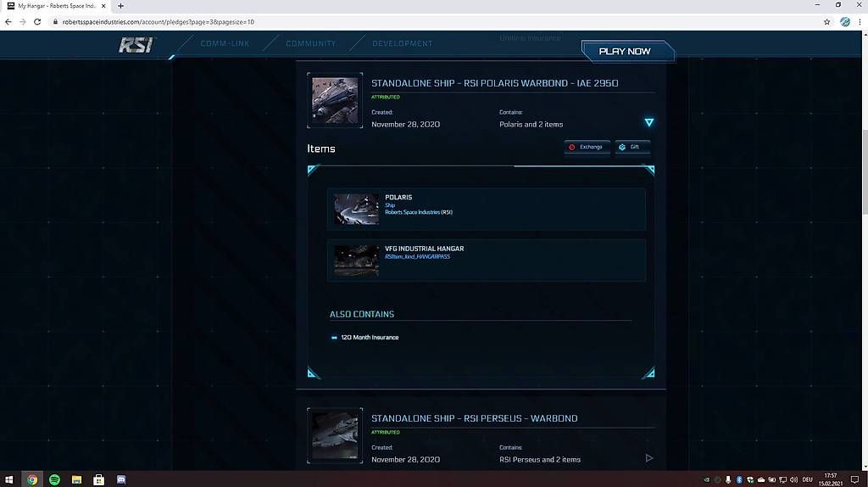
Task: Click the taskbar clock
Action: pos(831,480)
